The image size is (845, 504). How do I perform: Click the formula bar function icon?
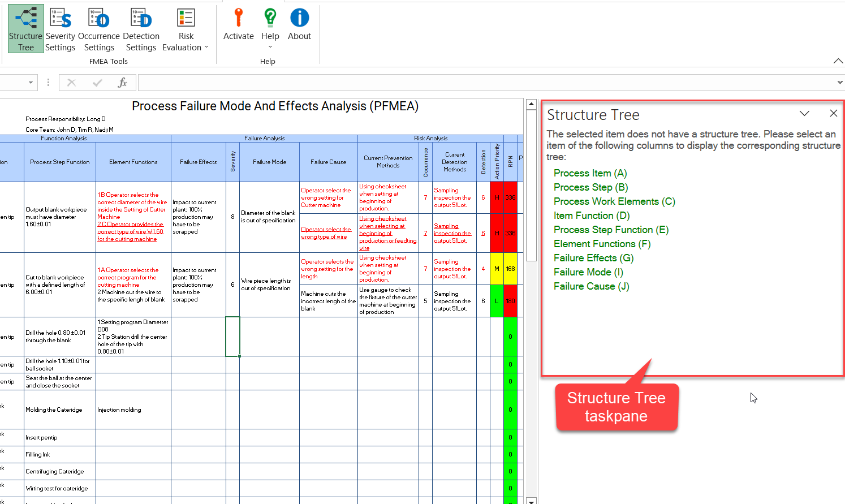(122, 83)
